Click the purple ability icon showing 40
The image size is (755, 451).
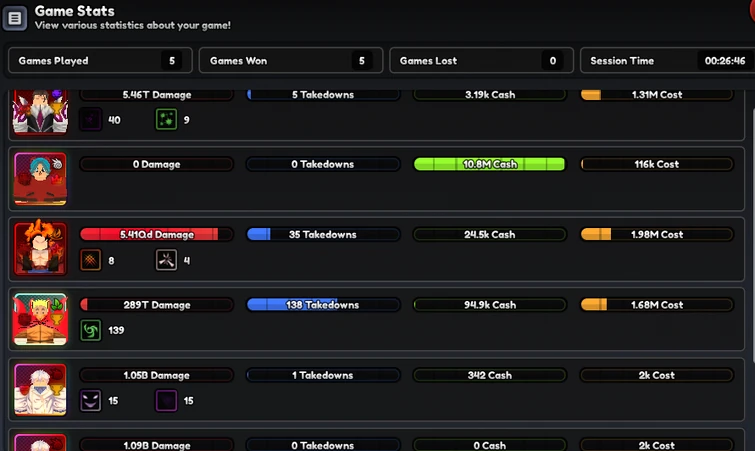[91, 119]
